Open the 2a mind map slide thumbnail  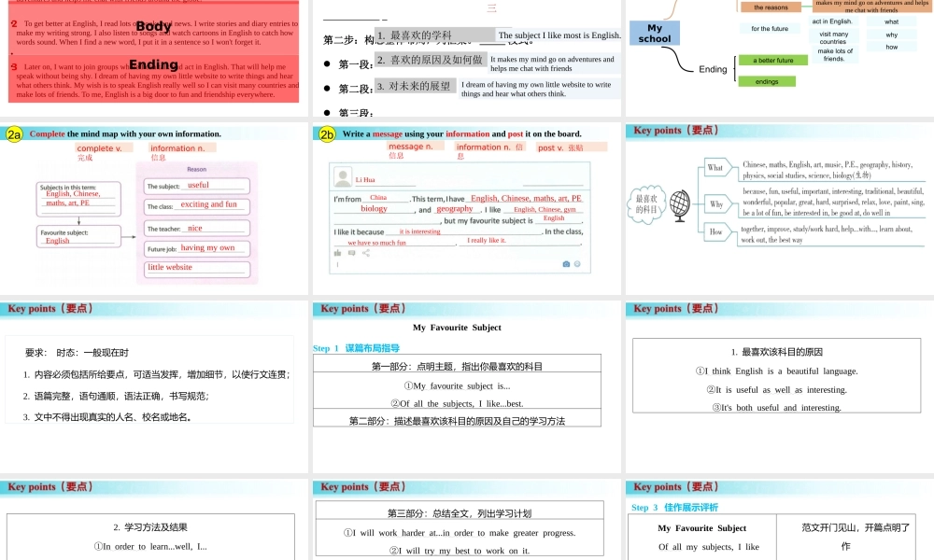pos(154,208)
